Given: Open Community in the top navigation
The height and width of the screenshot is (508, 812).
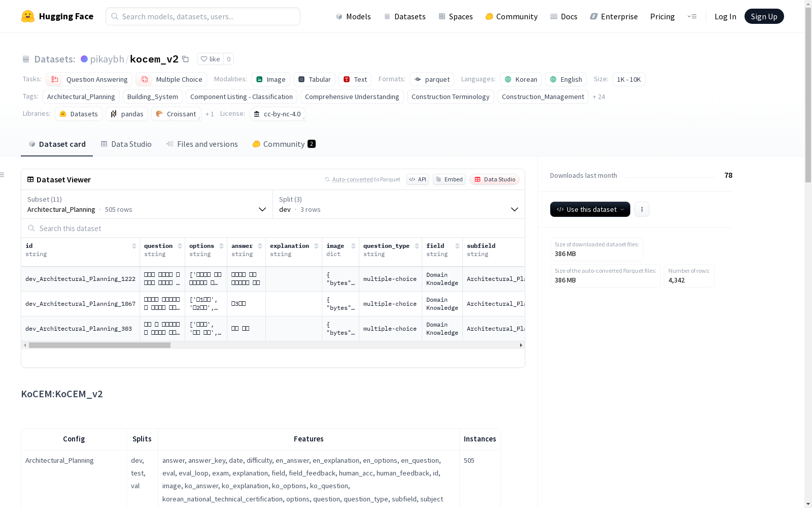Looking at the screenshot, I should tap(512, 16).
